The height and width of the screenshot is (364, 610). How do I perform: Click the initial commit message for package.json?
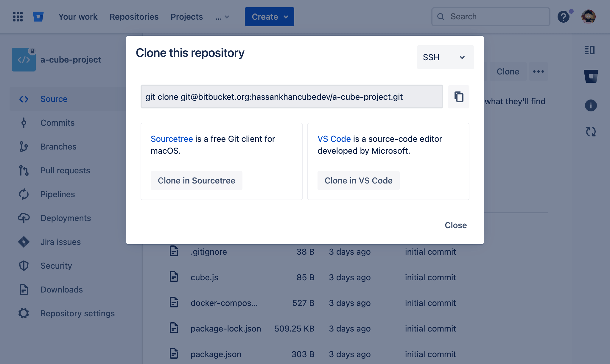(x=430, y=354)
